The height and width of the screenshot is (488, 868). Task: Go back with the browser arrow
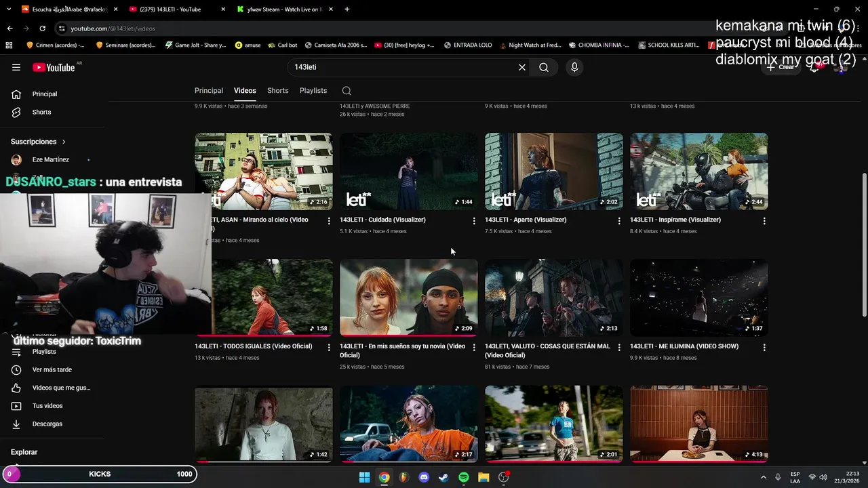point(9,28)
